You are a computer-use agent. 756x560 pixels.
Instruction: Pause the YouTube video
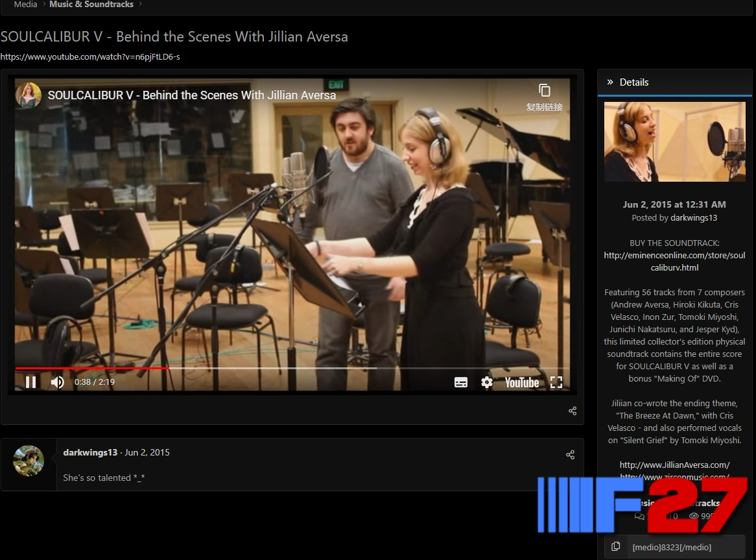point(30,382)
